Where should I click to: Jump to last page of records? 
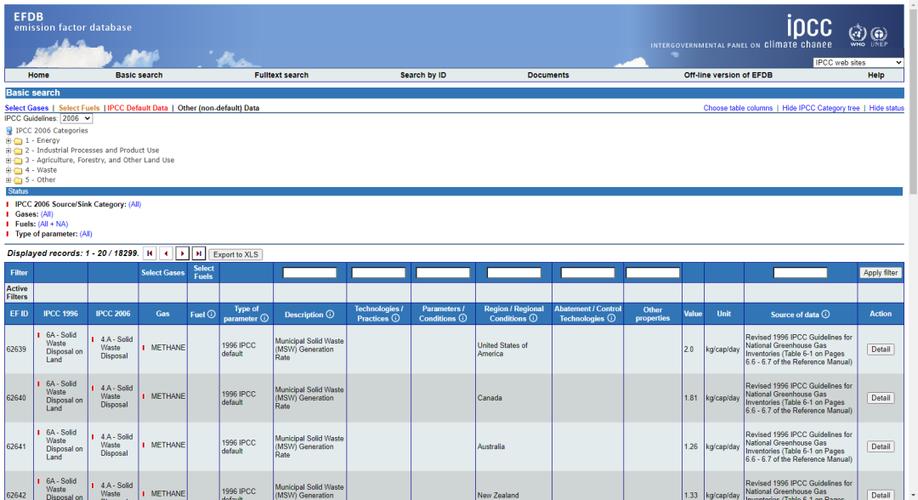[x=199, y=254]
